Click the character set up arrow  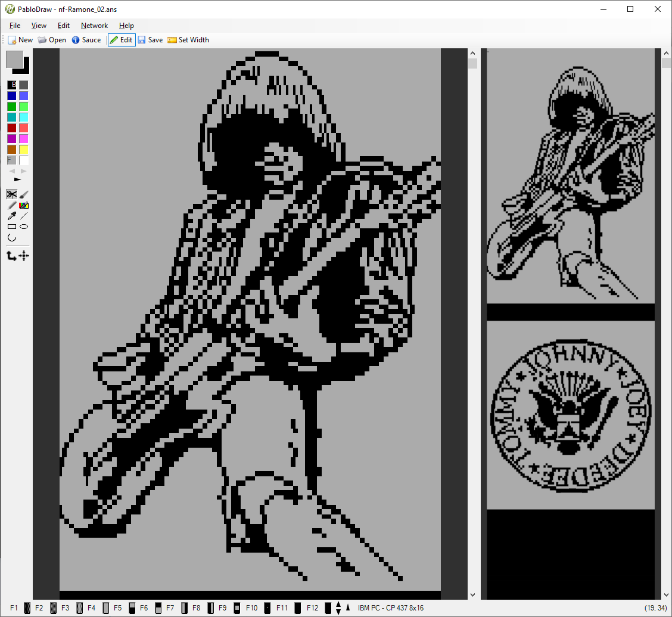click(338, 604)
